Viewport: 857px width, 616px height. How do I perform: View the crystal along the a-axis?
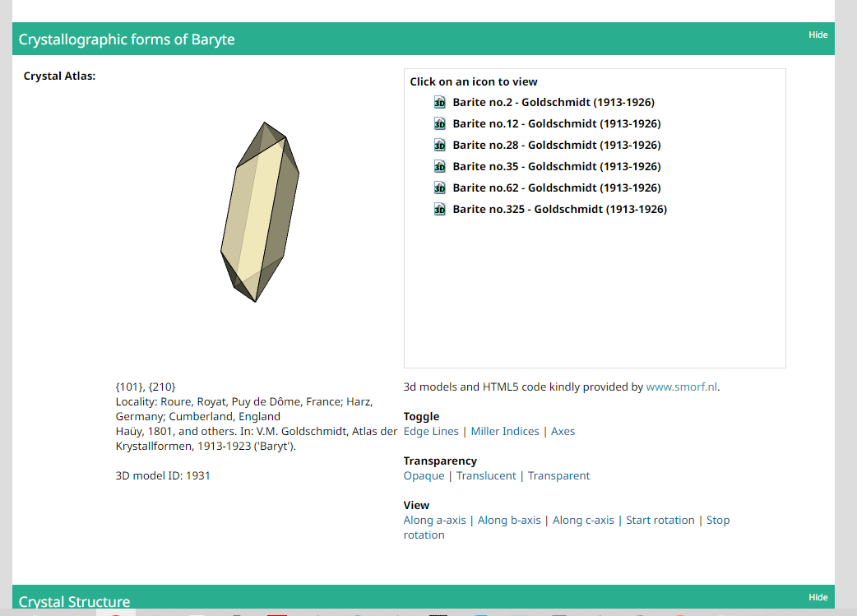[x=434, y=520]
